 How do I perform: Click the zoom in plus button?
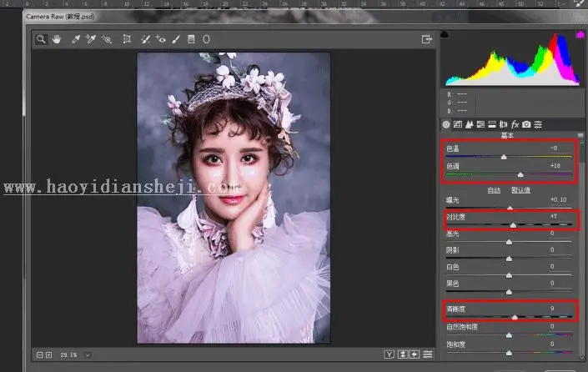48,354
